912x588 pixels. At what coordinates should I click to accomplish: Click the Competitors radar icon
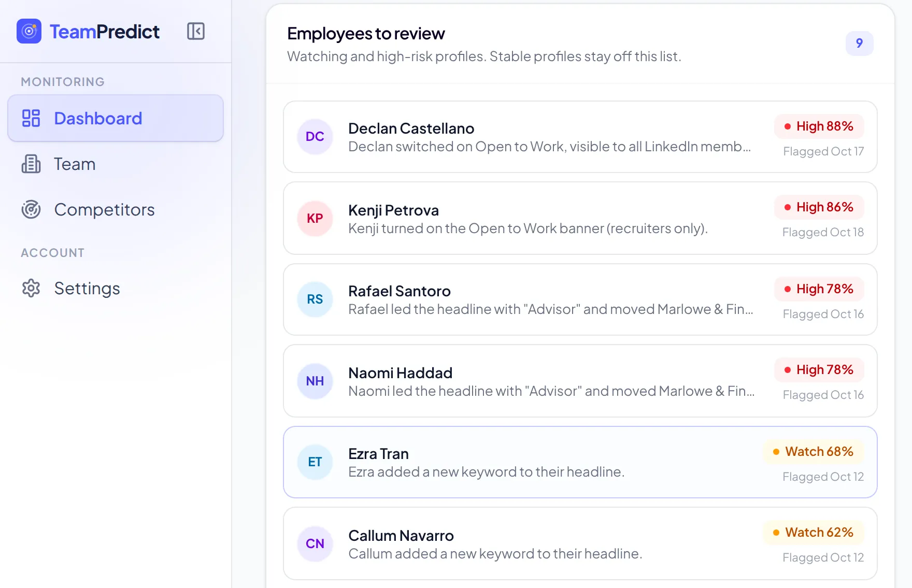pyautogui.click(x=31, y=209)
